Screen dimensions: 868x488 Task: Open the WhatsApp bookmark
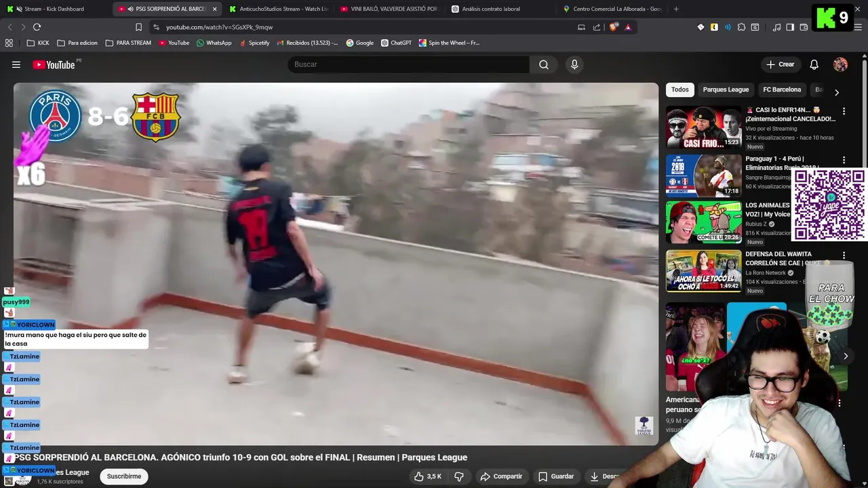click(214, 43)
